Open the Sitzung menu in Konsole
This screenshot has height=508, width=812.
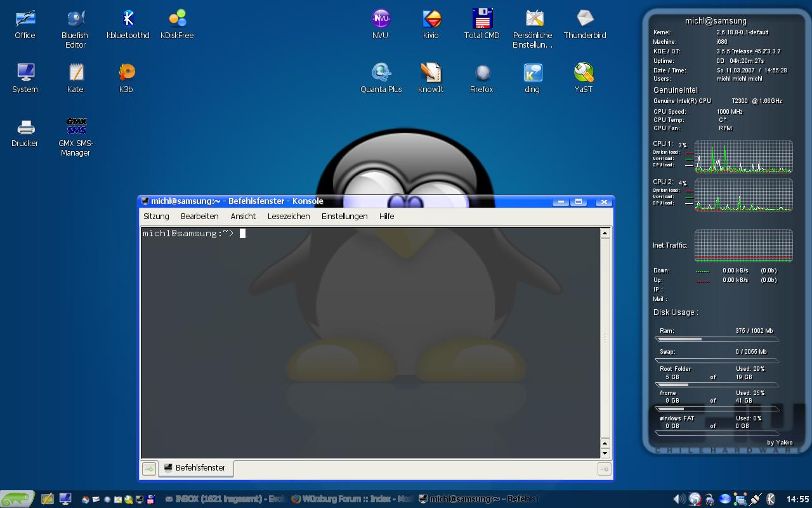156,217
